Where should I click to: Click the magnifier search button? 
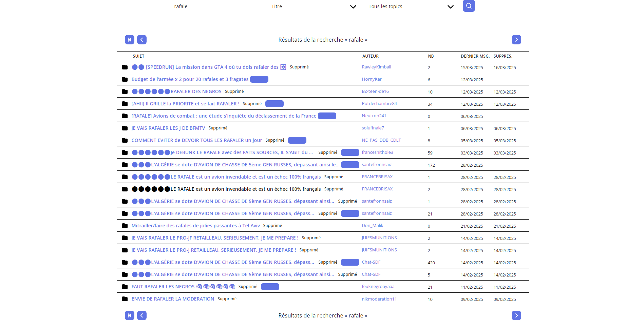pos(469,6)
